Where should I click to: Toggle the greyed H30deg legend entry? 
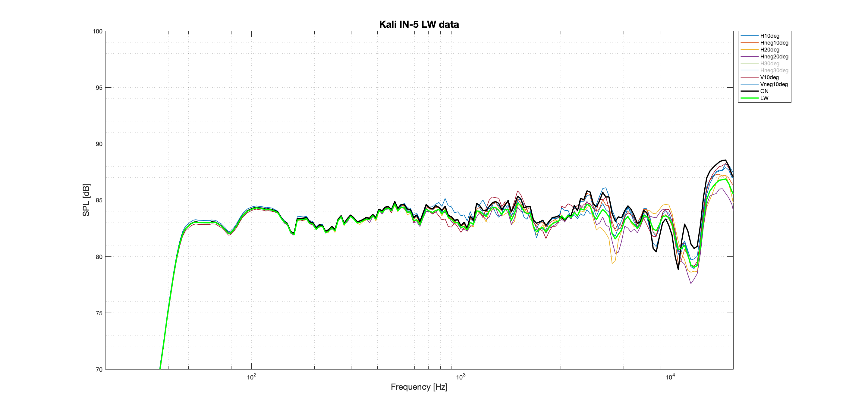tap(765, 63)
